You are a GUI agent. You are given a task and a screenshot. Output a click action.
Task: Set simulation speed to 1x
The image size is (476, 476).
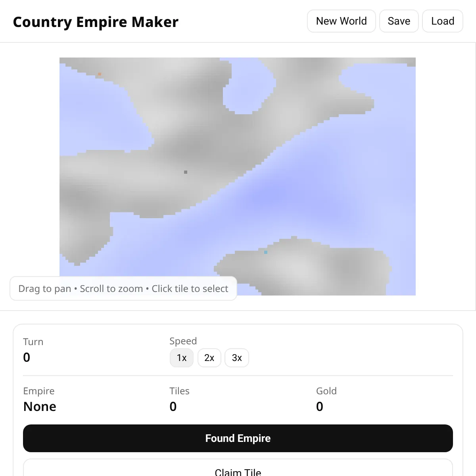(182, 358)
